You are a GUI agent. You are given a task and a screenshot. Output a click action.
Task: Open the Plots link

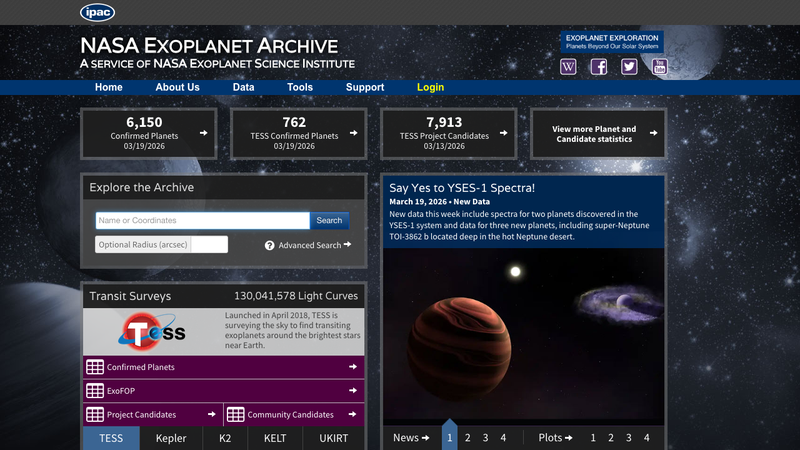click(x=555, y=438)
